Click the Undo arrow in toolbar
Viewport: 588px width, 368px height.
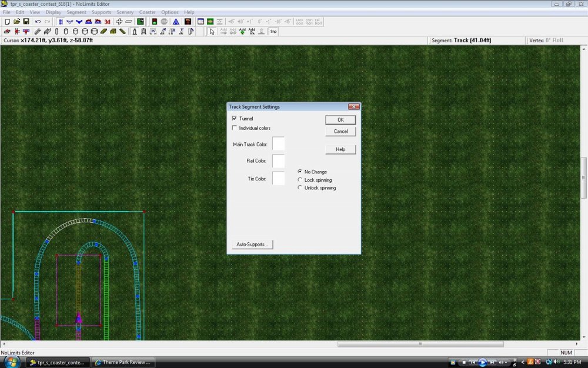click(x=38, y=22)
